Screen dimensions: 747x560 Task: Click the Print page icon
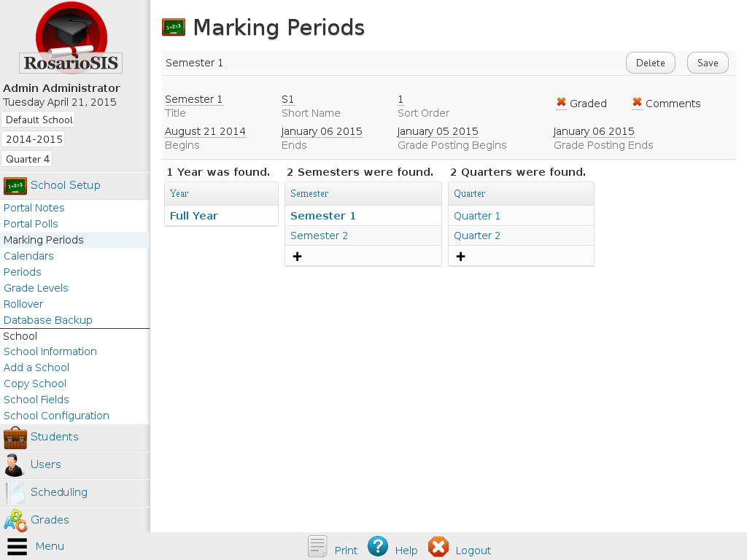point(317,547)
